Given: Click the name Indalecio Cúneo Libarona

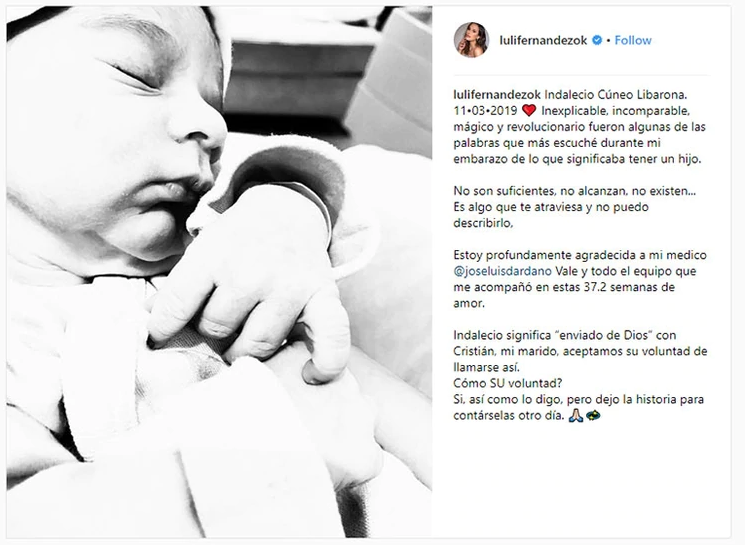Looking at the screenshot, I should (617, 95).
